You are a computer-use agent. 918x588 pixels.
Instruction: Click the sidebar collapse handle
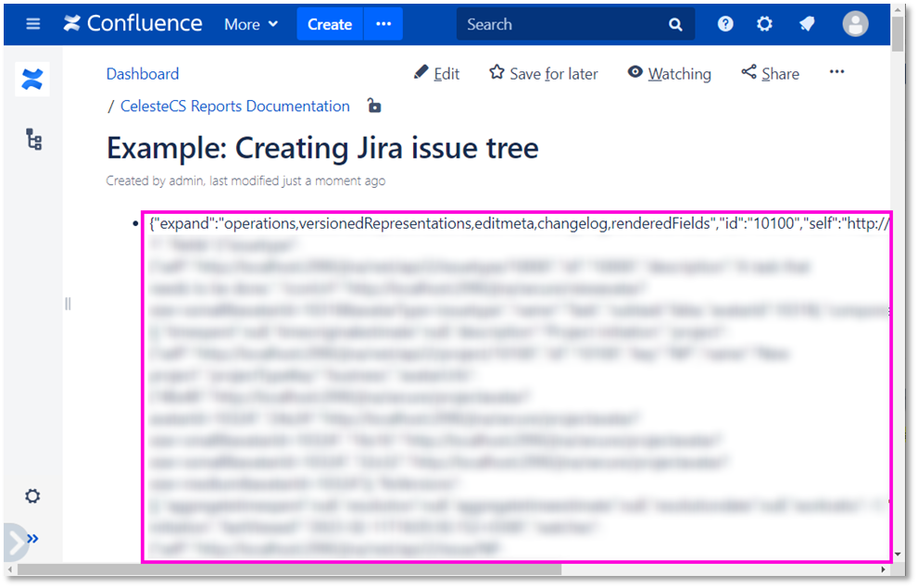[x=68, y=304]
